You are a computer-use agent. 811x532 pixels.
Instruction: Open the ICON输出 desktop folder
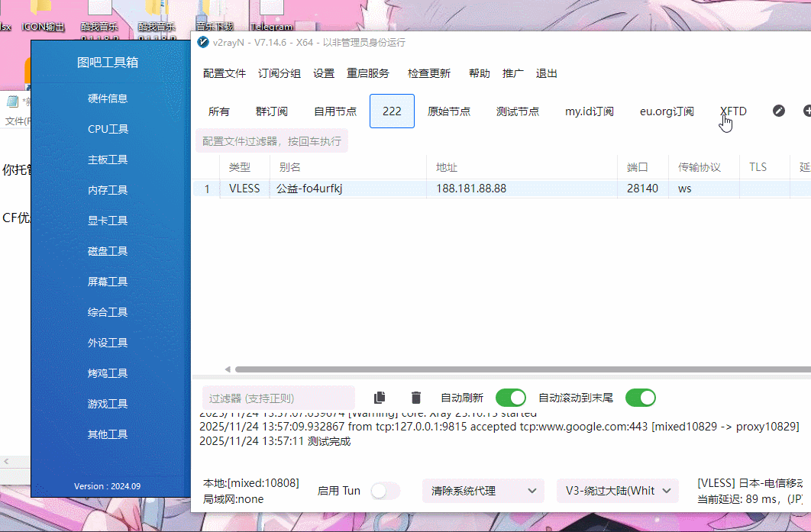44,18
